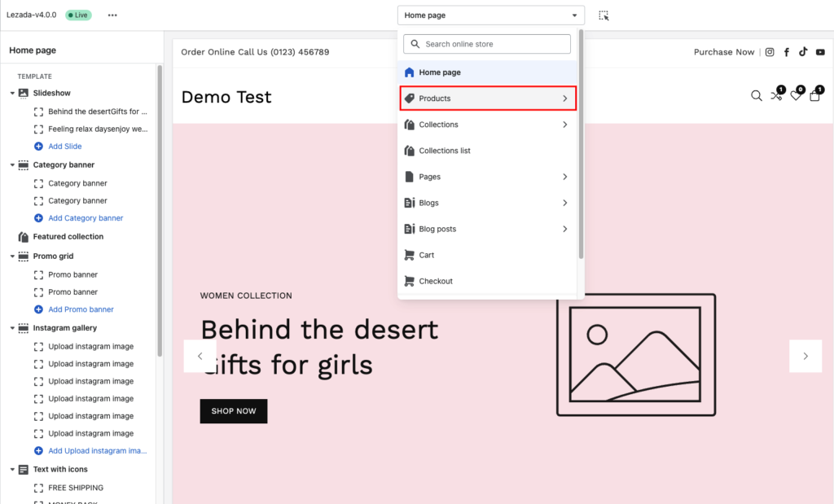Expand the Products submenu chevron
Viewport: 834px width, 504px height.
(x=565, y=99)
